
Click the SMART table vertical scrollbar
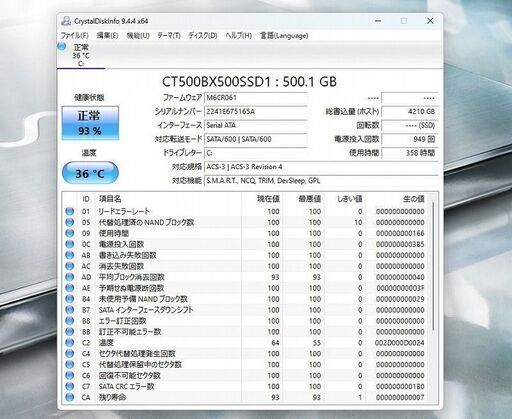tap(433, 267)
